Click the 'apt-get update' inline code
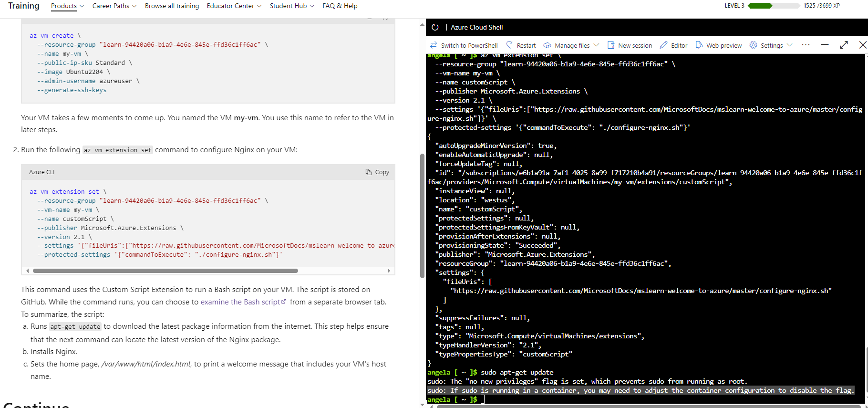Screen dimensions: 868x408 coord(75,327)
